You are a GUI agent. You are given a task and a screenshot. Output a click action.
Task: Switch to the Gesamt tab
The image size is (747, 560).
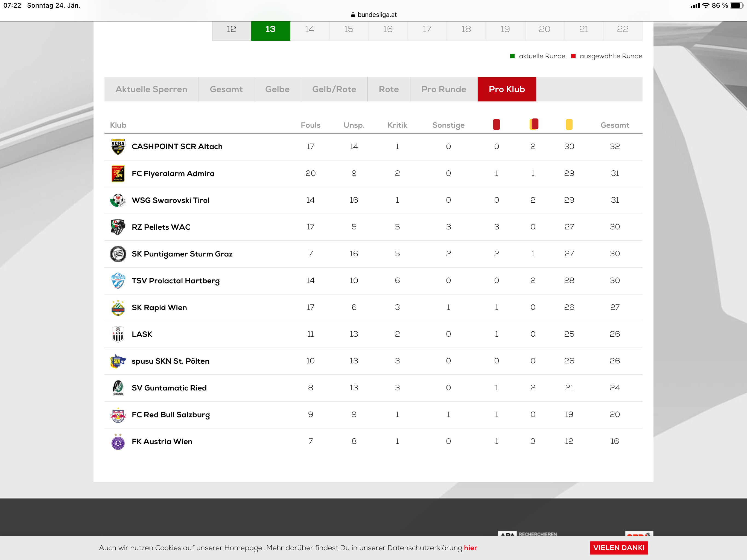pos(226,89)
